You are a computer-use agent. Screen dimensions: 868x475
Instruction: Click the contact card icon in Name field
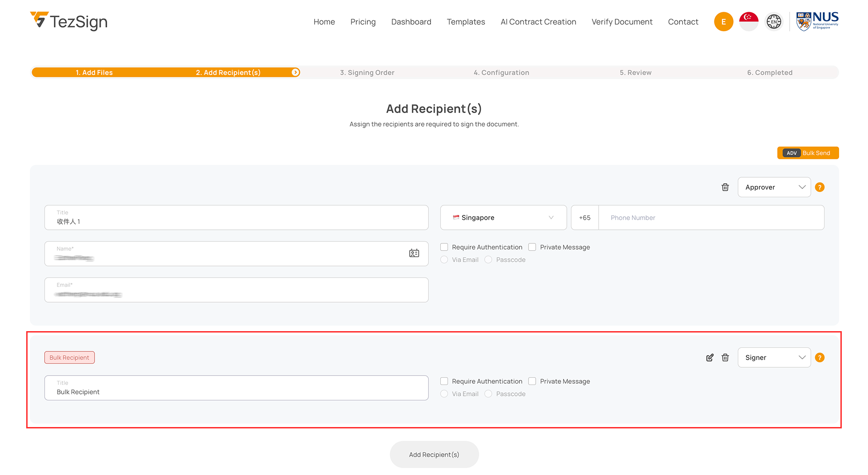(414, 253)
